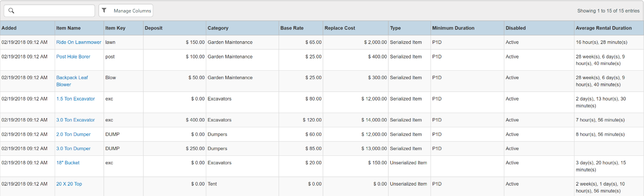Viewport: 644px width, 196px height.
Task: Open the Post Hole Borer item
Action: pos(73,57)
